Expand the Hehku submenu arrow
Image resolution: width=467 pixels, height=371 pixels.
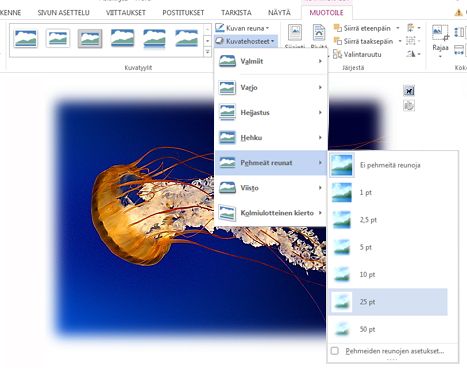[320, 137]
